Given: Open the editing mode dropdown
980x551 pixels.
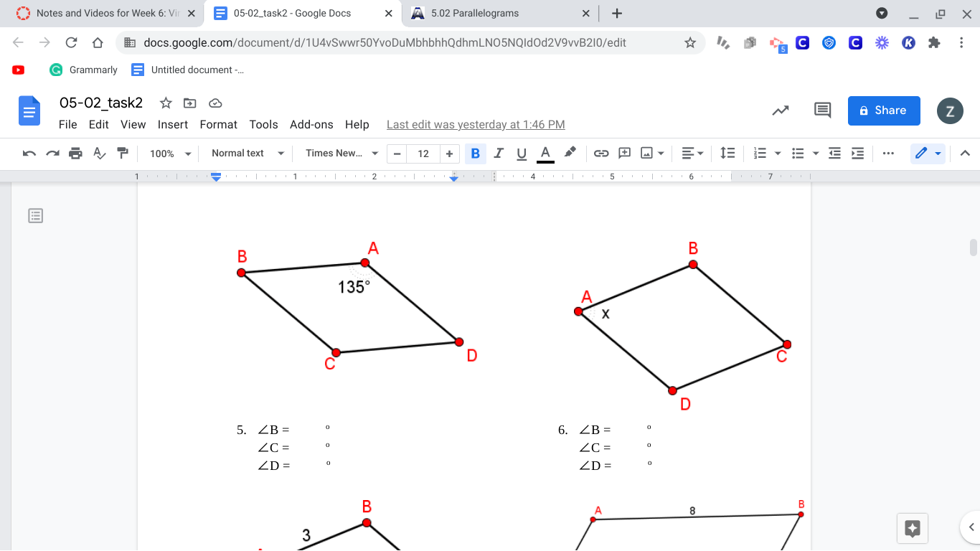Looking at the screenshot, I should (928, 154).
